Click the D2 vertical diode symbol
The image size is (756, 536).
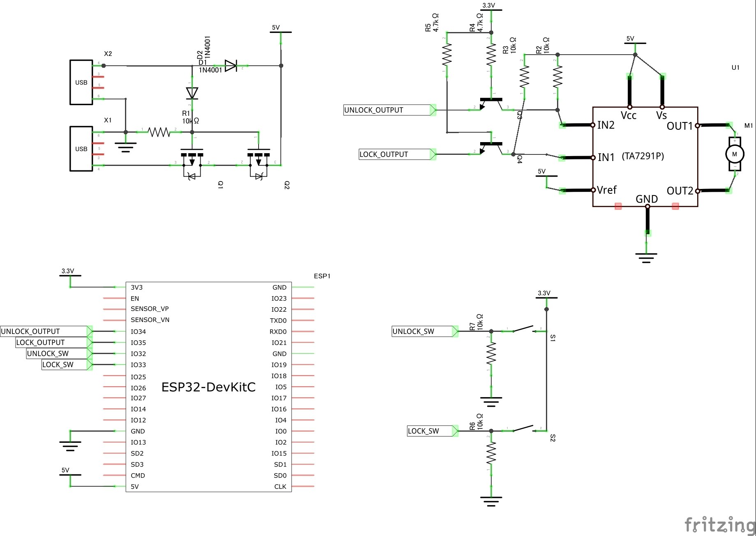coord(192,93)
